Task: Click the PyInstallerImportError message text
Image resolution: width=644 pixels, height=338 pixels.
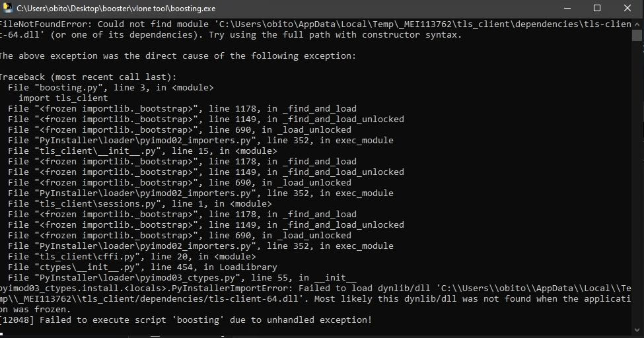Action: point(315,298)
